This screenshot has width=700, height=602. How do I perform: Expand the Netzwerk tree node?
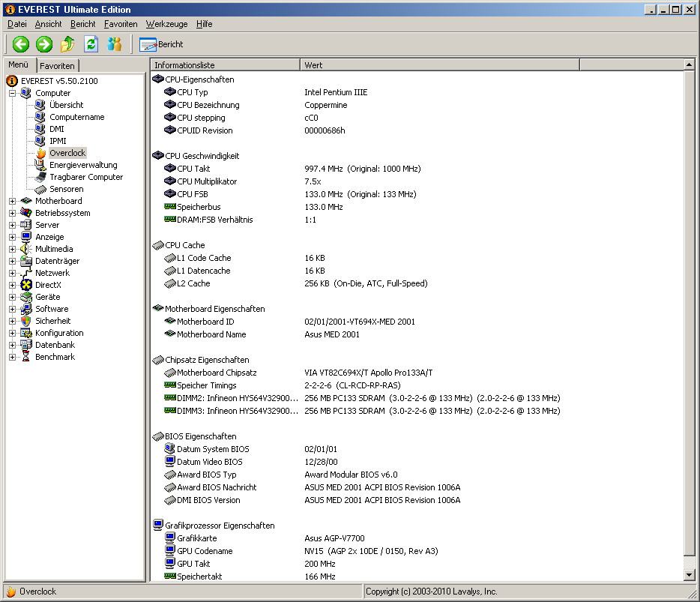click(13, 273)
